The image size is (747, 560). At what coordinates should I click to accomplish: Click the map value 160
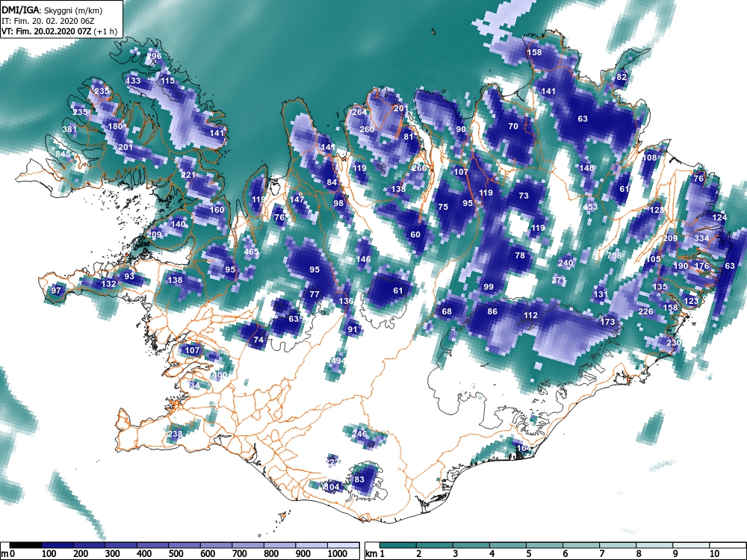(217, 210)
